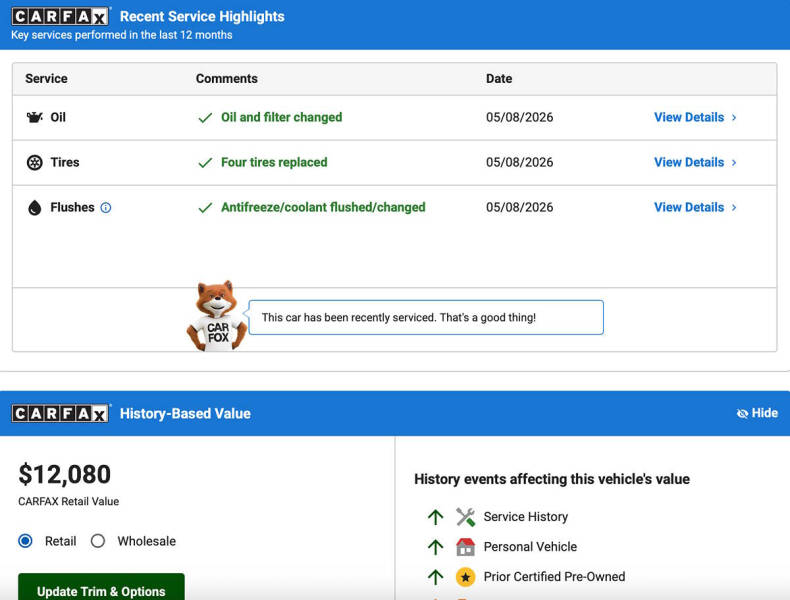Click the Oil and filter changed comment
790x600 pixels.
(x=282, y=117)
